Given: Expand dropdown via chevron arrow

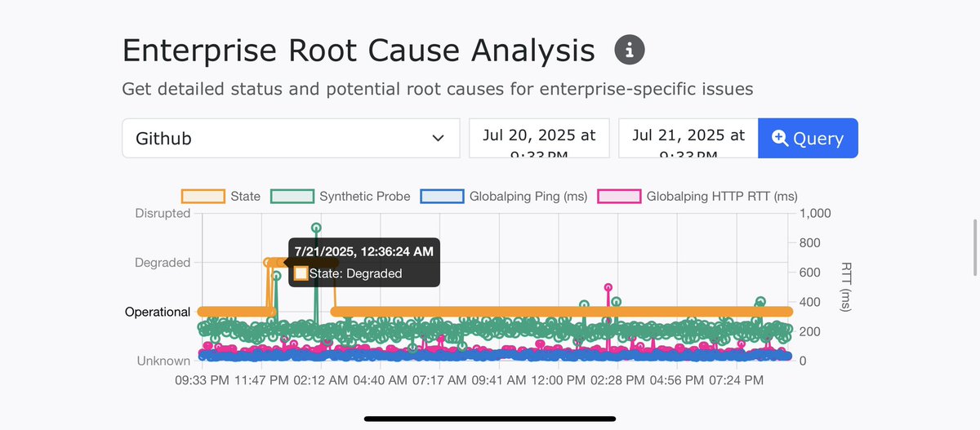Looking at the screenshot, I should click(x=439, y=139).
